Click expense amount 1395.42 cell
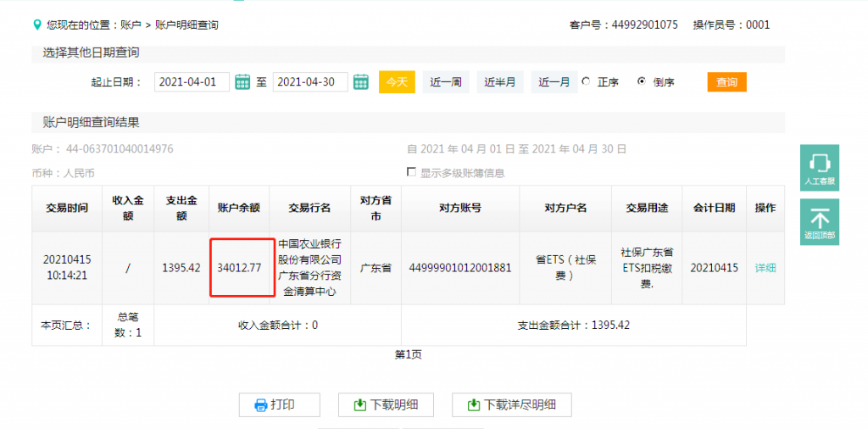 [181, 268]
